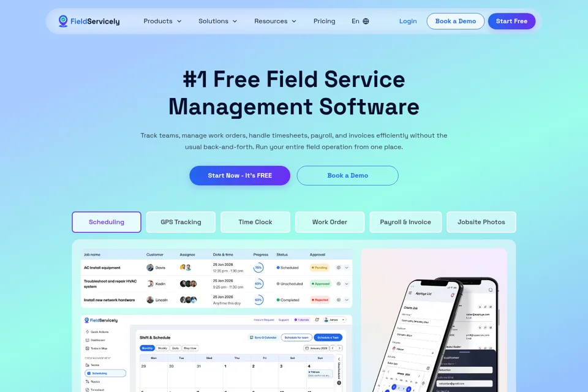
Task: Open Teams in the crew management sidebar
Action: (92, 364)
